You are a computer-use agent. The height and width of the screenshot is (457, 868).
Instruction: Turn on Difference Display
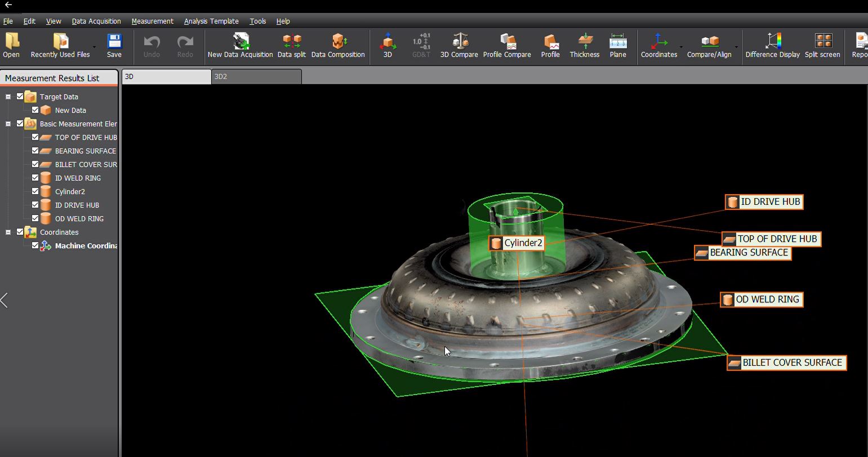(x=773, y=45)
